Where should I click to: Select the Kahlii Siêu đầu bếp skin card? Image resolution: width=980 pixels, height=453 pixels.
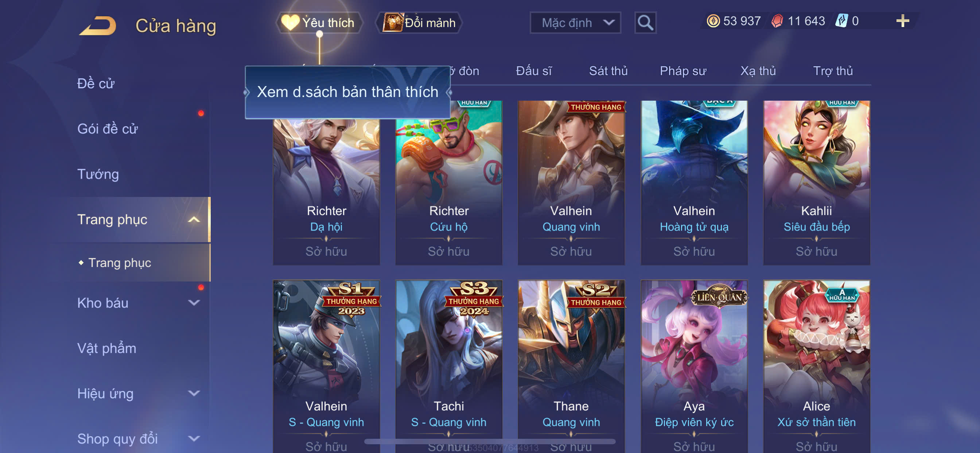coord(816,183)
